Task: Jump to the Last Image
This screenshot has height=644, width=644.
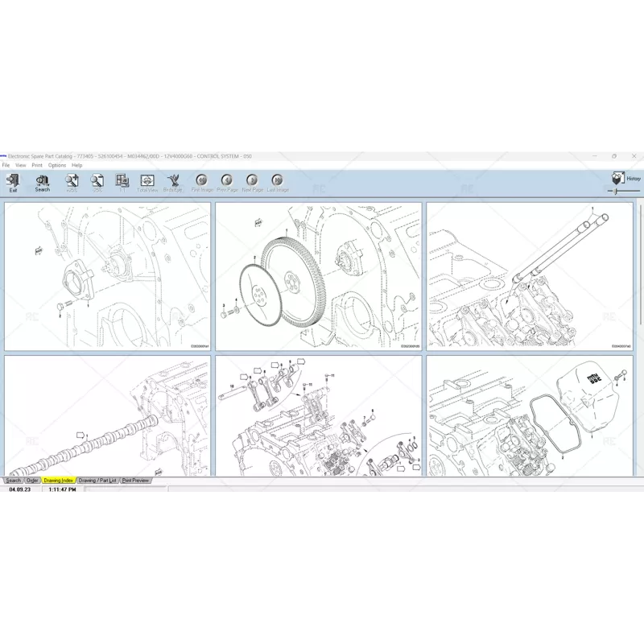Action: pos(278,182)
